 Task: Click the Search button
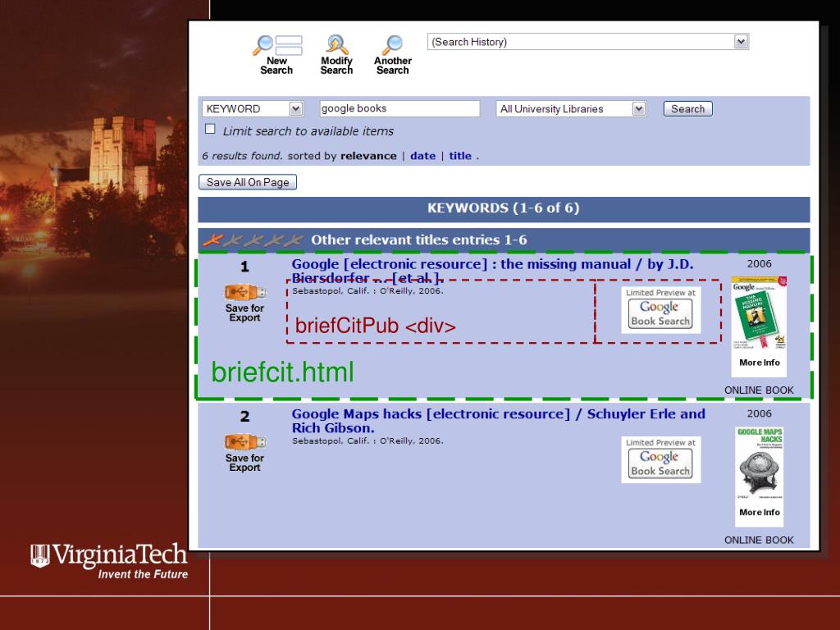click(x=688, y=109)
